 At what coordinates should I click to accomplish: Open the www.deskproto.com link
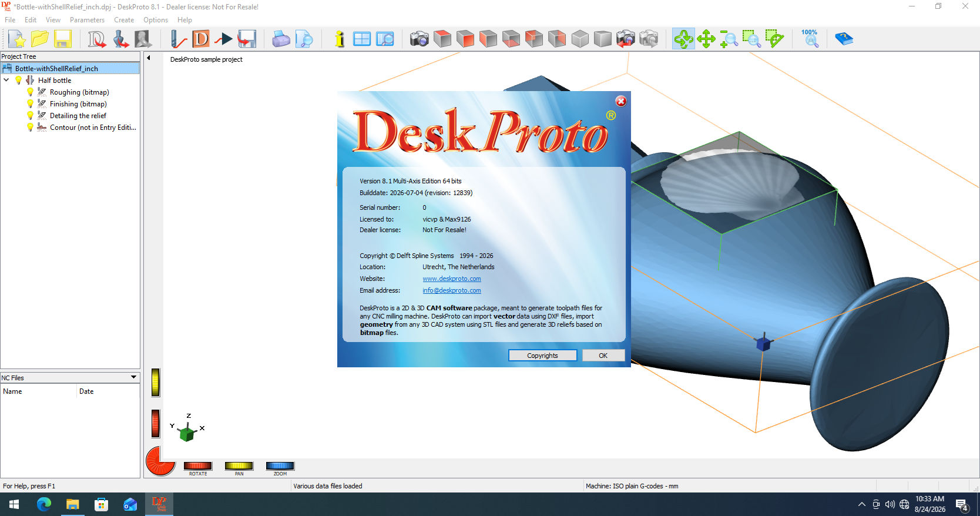click(x=452, y=279)
